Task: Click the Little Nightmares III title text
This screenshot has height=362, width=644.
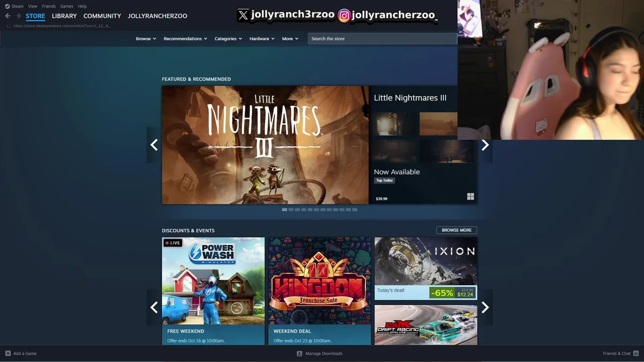Action: [x=410, y=98]
